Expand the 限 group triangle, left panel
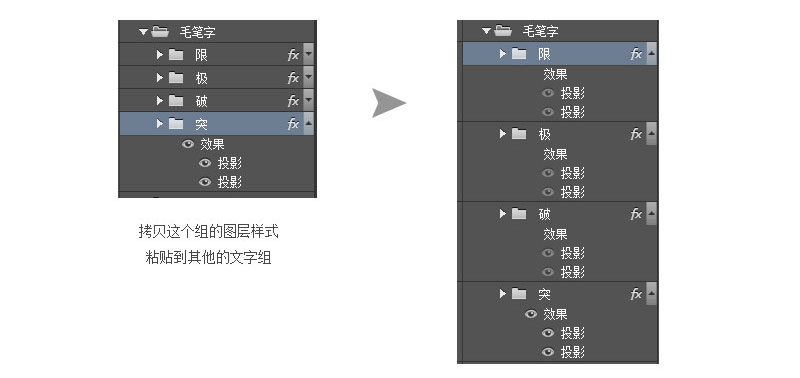 pos(160,55)
